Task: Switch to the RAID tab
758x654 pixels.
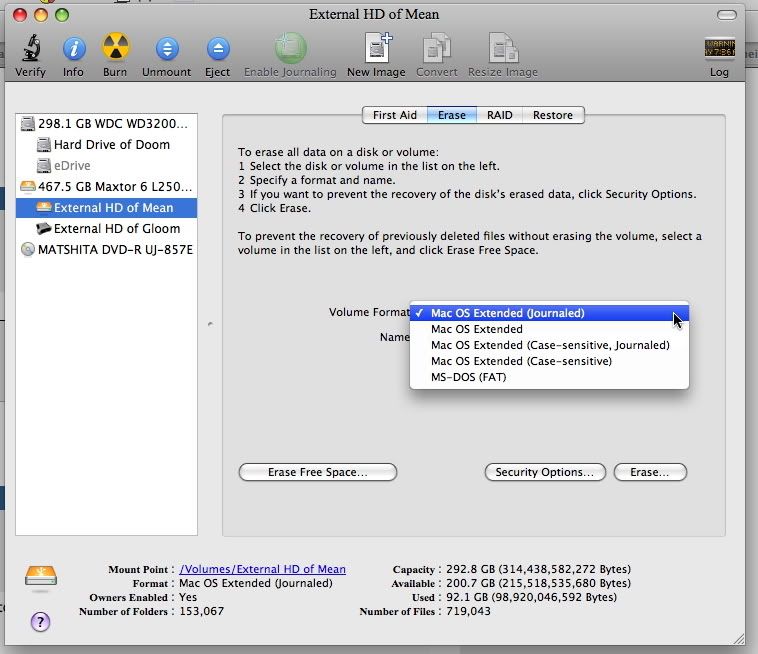Action: pos(499,115)
